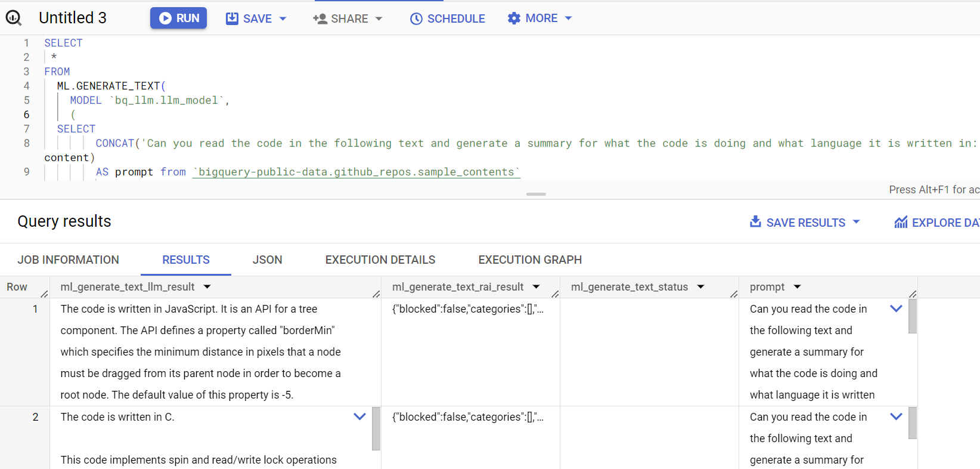This screenshot has width=980, height=469.
Task: Open the prompt column sort menu
Action: [798, 287]
